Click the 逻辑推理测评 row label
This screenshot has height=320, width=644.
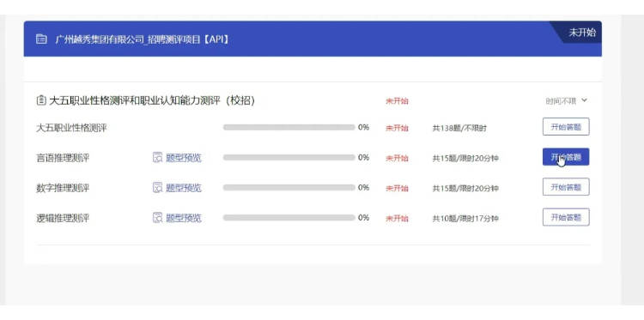63,218
